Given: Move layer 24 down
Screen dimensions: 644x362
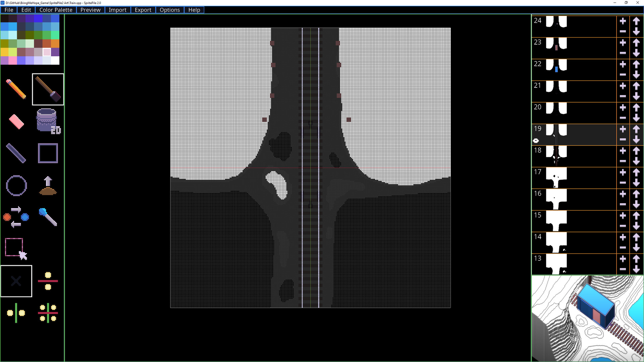Looking at the screenshot, I should [x=636, y=32].
